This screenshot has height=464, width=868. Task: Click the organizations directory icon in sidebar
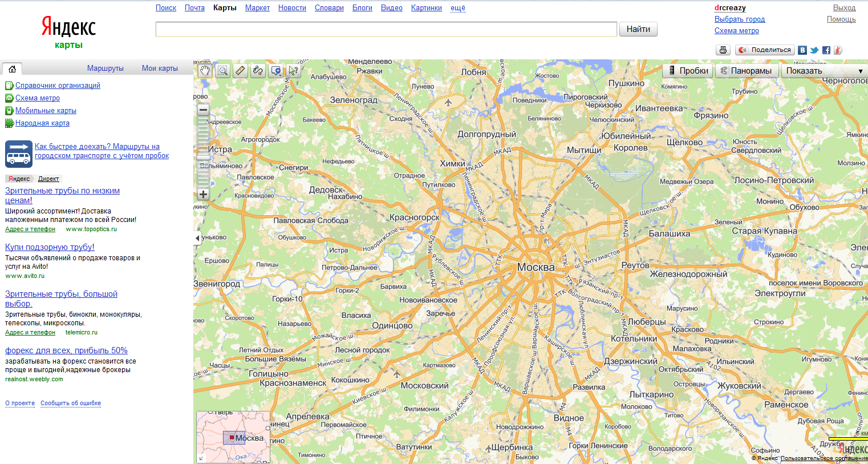click(x=9, y=86)
